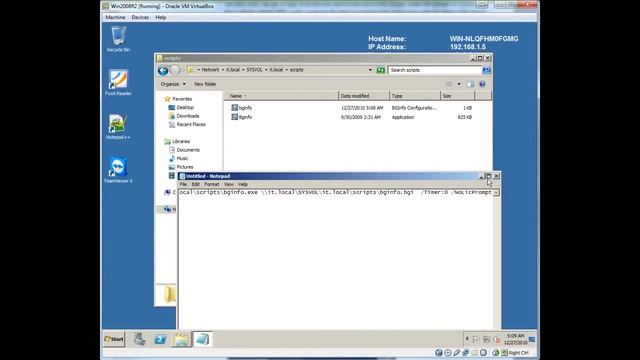The width and height of the screenshot is (640, 360).
Task: Click the network tray icon in guest taskbar
Action: click(x=486, y=339)
